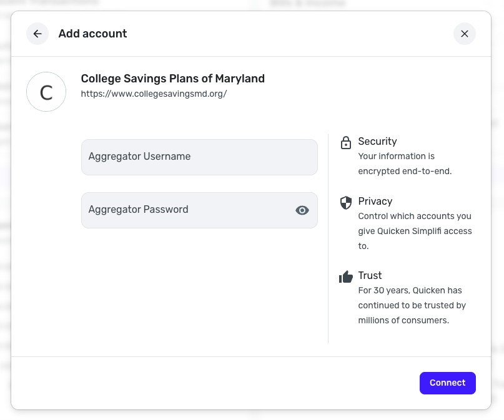The width and height of the screenshot is (504, 420).
Task: Click the circular C institution logo
Action: coord(46,92)
